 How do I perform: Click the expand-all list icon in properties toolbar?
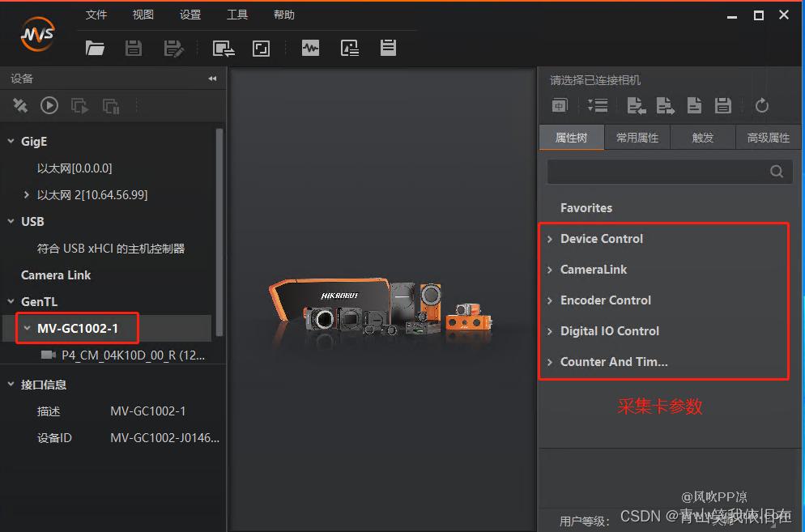[598, 105]
